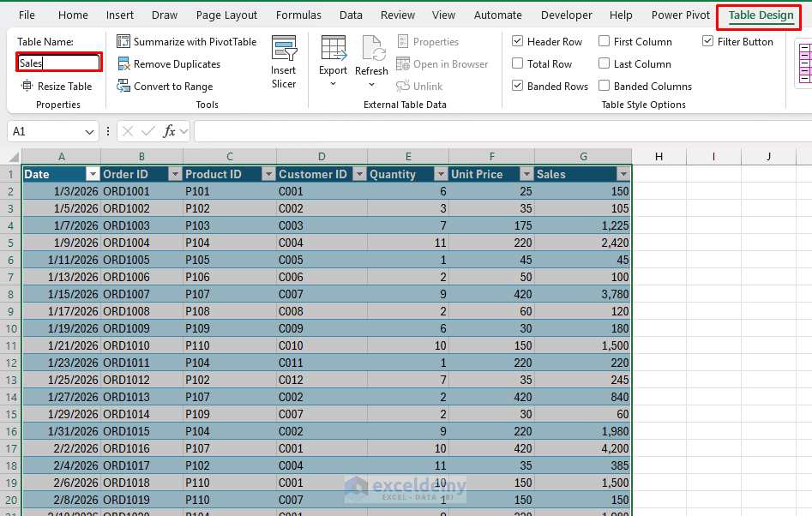Open the Order ID filter dropdown
Viewport: 812px width, 516px height.
(175, 174)
